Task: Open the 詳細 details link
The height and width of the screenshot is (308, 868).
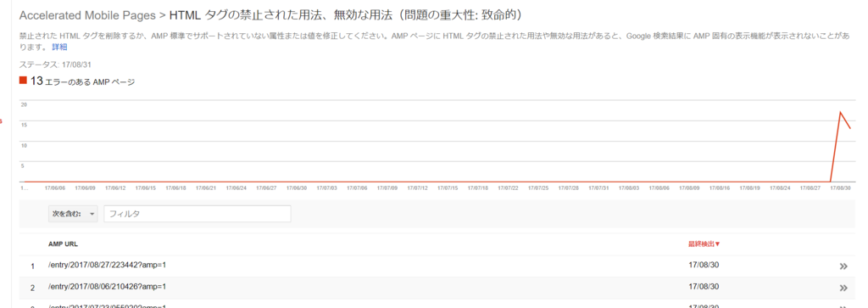Action: 60,47
